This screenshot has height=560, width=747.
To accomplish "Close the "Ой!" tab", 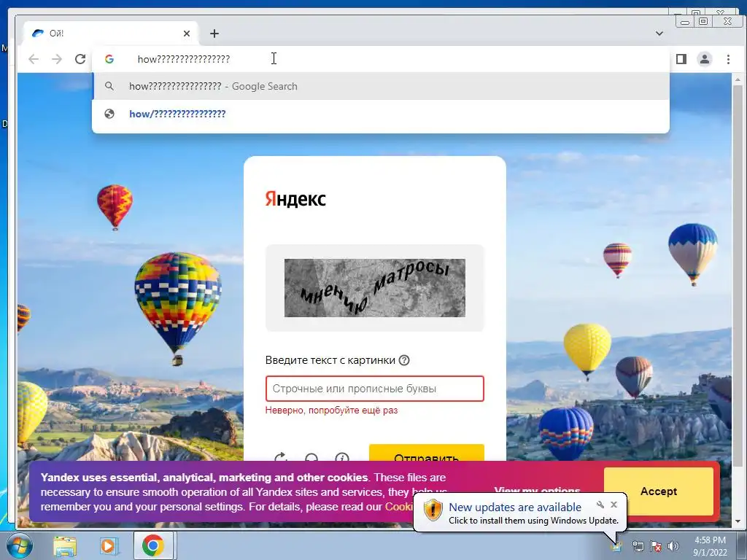I will click(x=187, y=34).
